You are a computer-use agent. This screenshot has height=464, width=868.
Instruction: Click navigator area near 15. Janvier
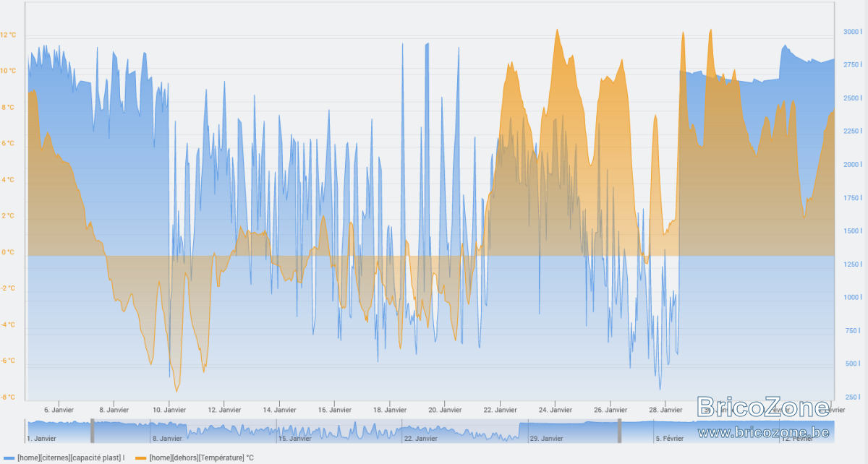pyautogui.click(x=294, y=438)
